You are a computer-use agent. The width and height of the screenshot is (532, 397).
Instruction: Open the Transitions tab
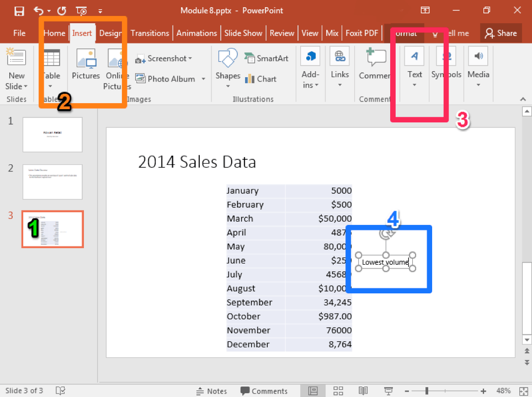[x=151, y=33]
